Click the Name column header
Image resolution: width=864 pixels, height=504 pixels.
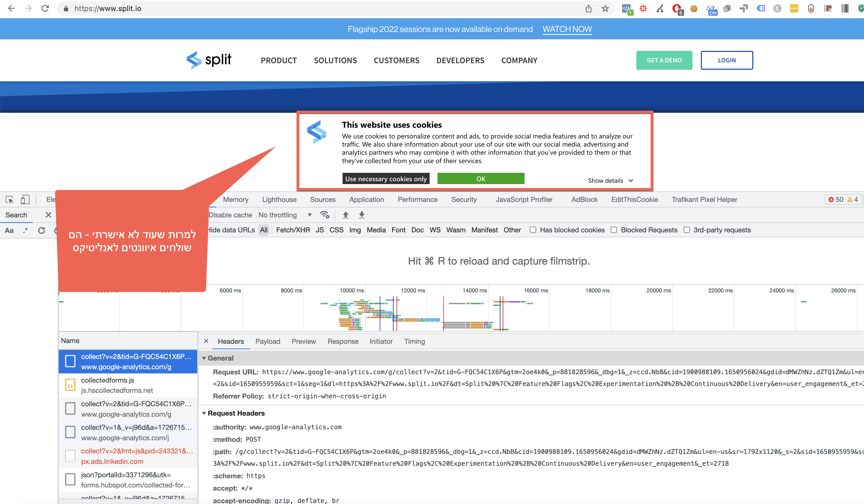pyautogui.click(x=127, y=340)
